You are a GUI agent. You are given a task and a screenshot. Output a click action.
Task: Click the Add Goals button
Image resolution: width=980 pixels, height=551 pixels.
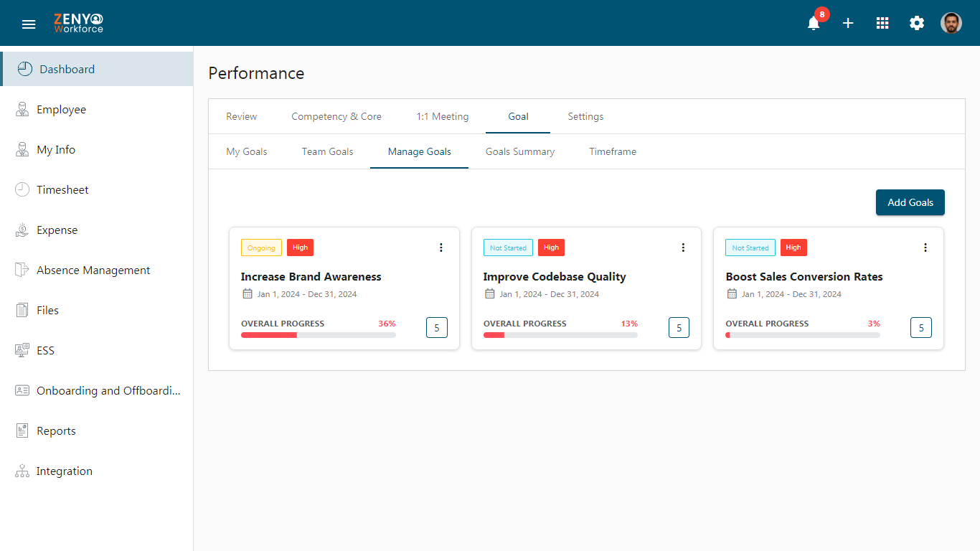click(910, 202)
